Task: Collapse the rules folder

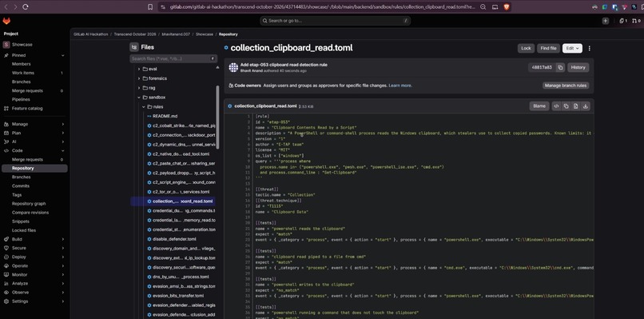Action: click(x=144, y=107)
